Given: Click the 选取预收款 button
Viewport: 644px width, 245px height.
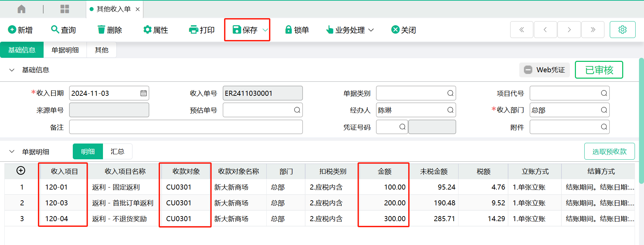Looking at the screenshot, I should pos(609,152).
